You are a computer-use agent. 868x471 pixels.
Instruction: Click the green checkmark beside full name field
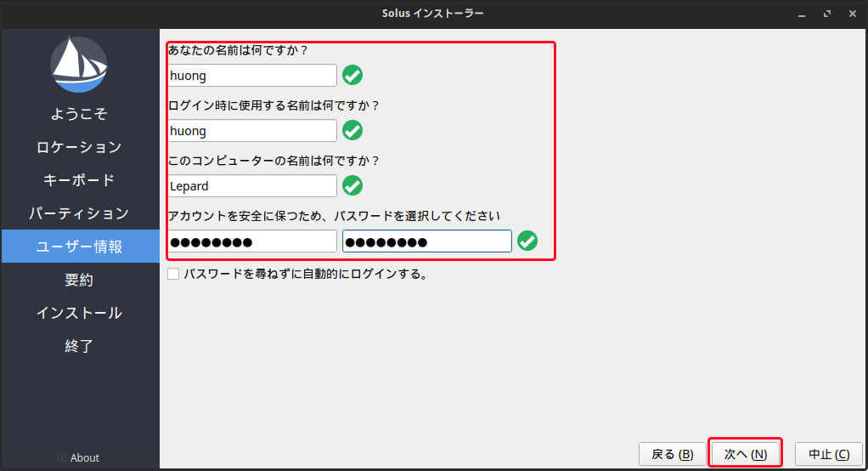click(352, 76)
